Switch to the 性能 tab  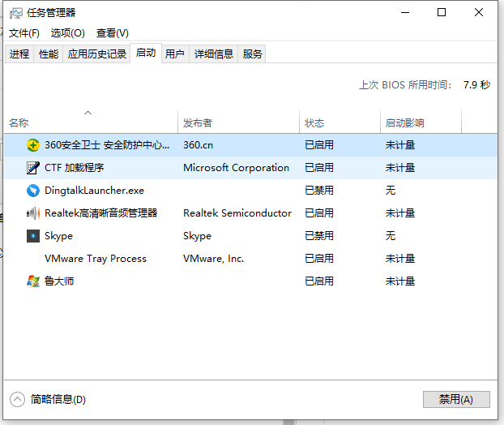[49, 54]
